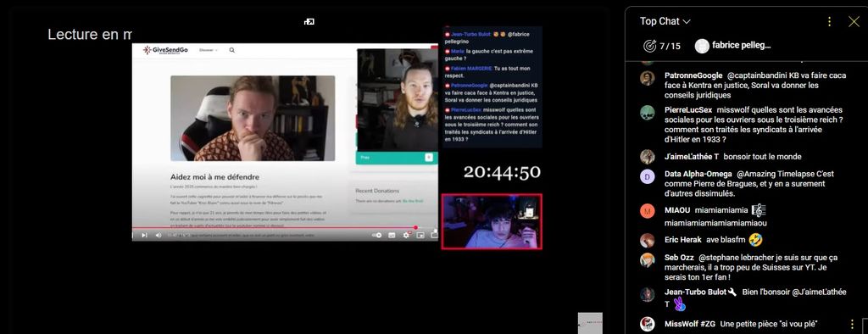Click the picture-in-picture icon above the video
The width and height of the screenshot is (868, 334).
point(309,21)
